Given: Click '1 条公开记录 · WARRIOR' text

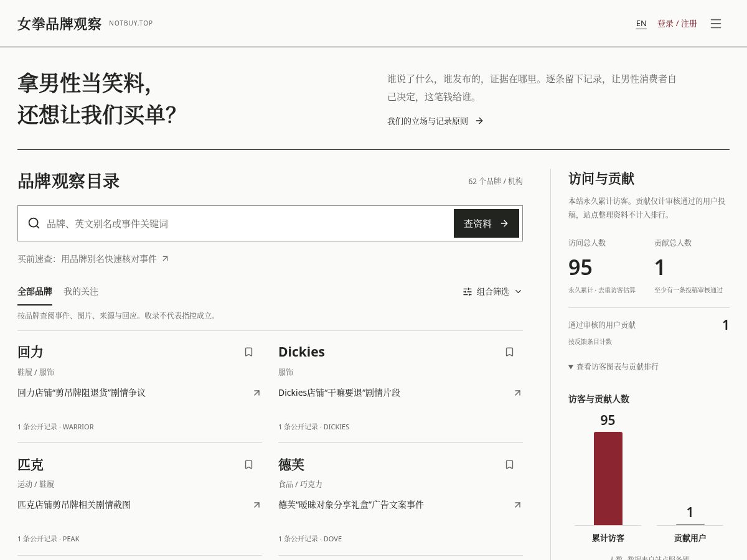Looking at the screenshot, I should coord(55,427).
